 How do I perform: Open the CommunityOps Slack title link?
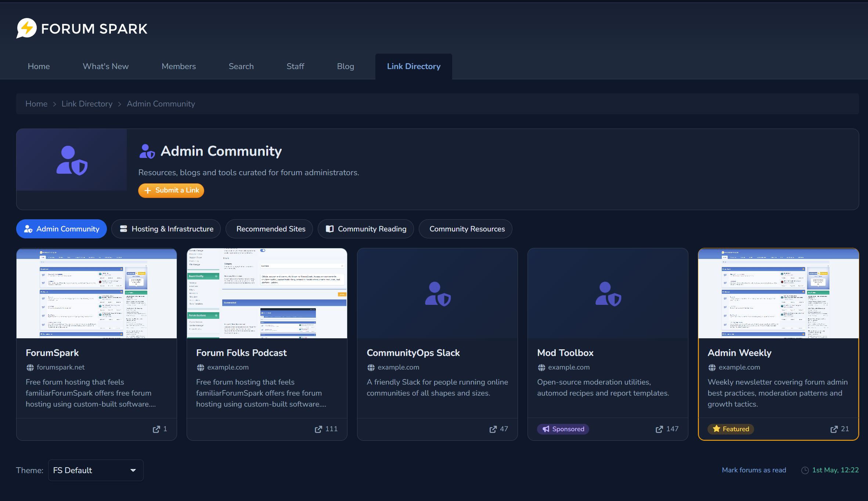point(413,353)
